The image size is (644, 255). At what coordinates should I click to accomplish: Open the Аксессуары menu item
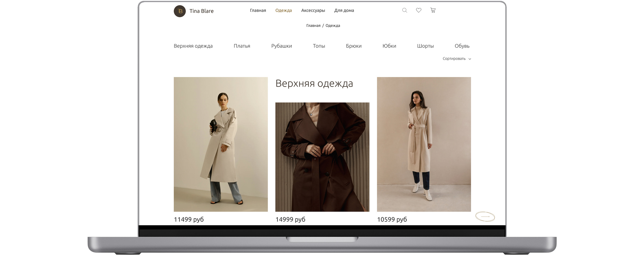[x=313, y=11]
